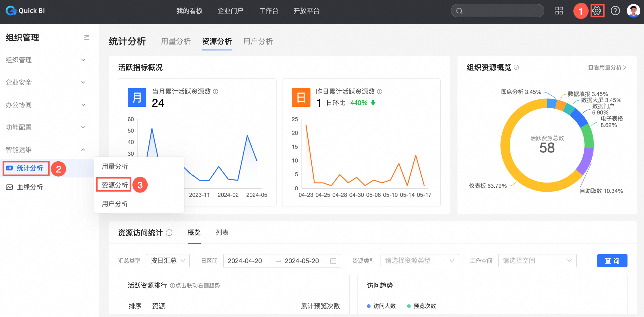Click the info icon beside 资源访问统计
The height and width of the screenshot is (317, 644).
coord(169,233)
